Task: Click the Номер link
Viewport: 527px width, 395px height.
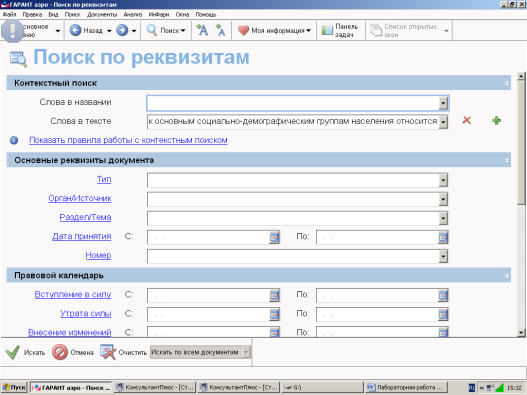Action: [98, 255]
